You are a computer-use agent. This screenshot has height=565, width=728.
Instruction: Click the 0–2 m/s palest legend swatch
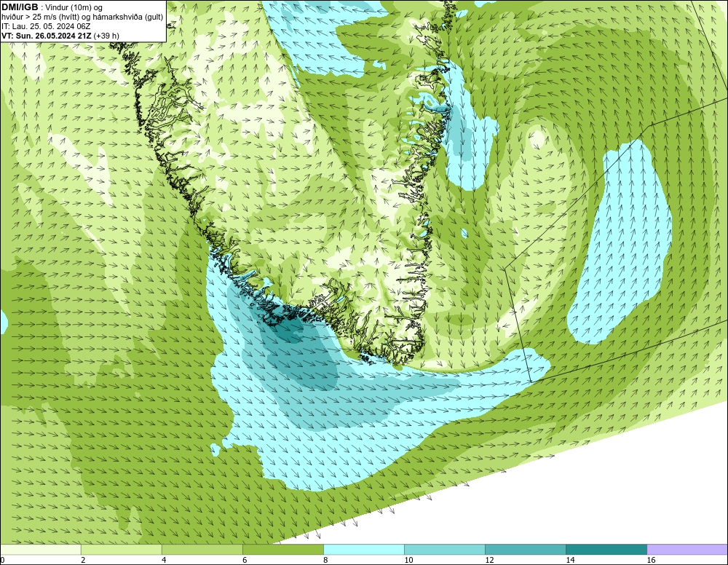click(40, 549)
